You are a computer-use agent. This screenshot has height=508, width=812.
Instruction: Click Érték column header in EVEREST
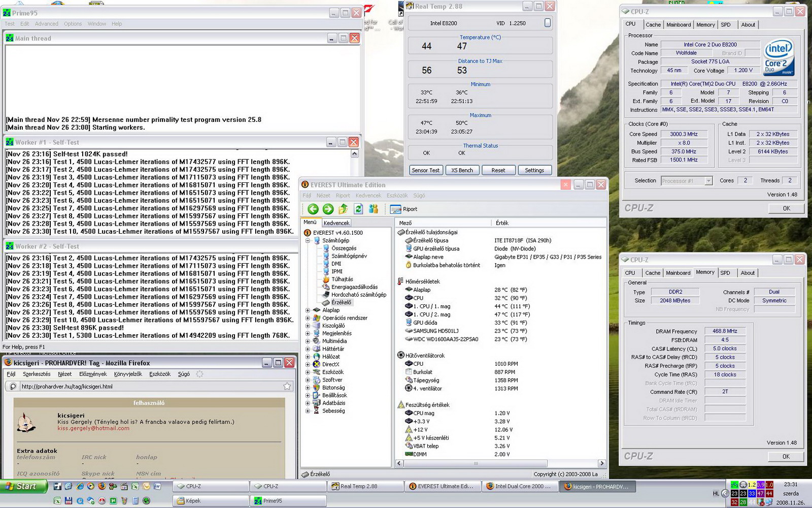click(x=548, y=223)
